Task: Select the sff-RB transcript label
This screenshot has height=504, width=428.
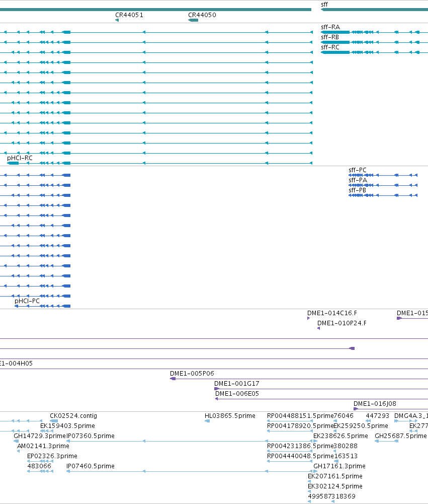Action: click(x=330, y=37)
